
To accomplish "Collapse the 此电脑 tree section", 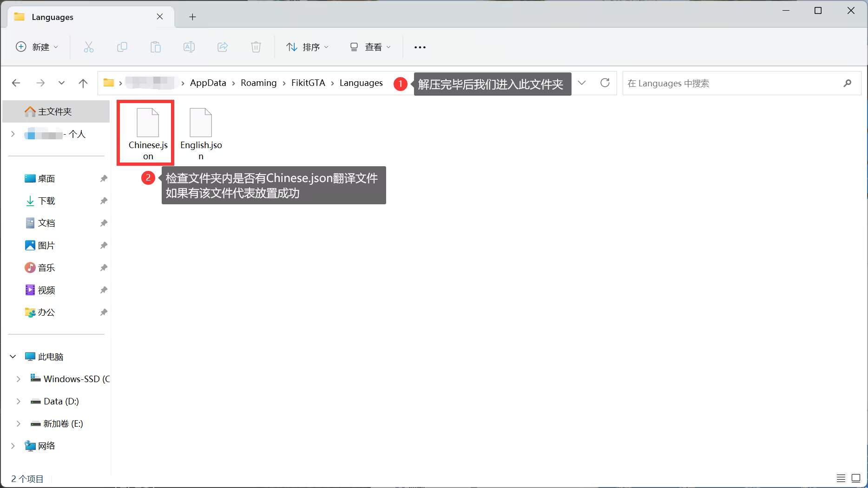I will [12, 356].
